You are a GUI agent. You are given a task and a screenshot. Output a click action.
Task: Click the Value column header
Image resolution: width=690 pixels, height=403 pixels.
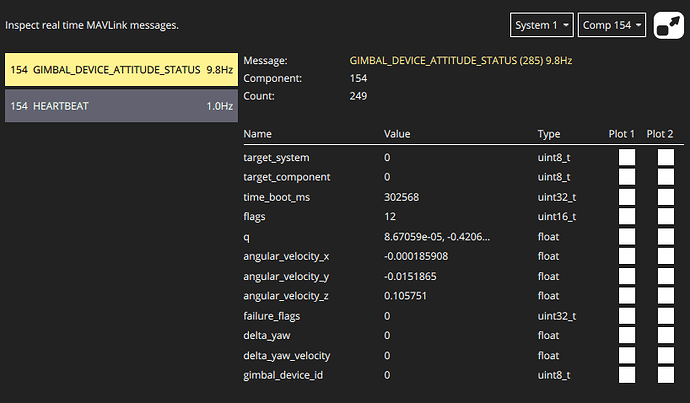coord(397,134)
